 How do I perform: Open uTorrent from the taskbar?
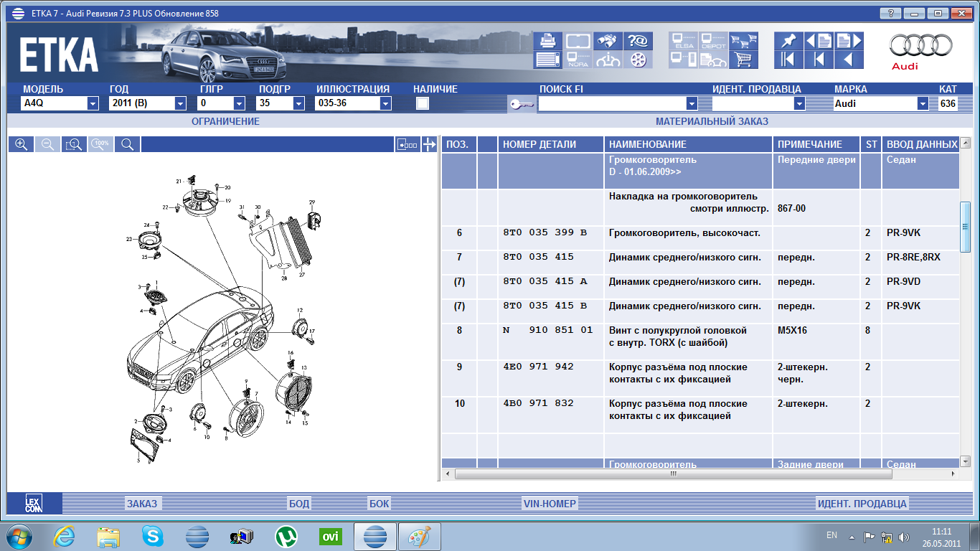coord(286,536)
